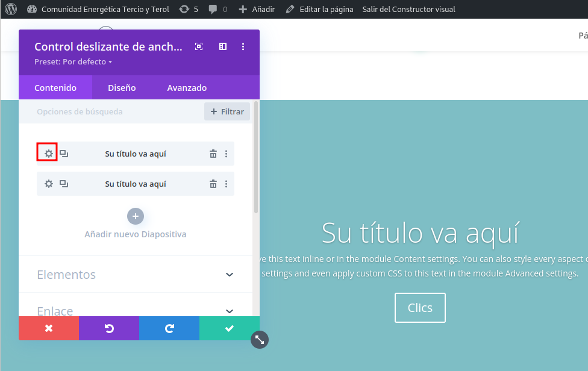Open more options for the first slide

coord(226,154)
